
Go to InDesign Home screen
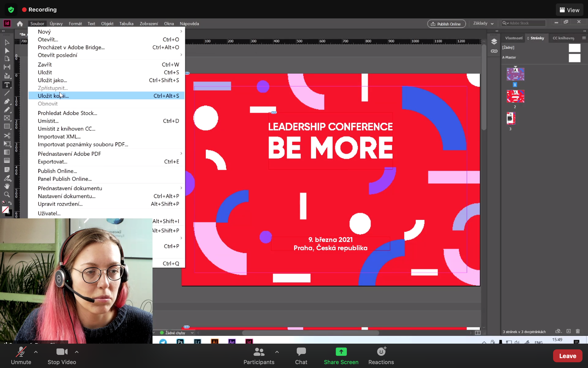pyautogui.click(x=20, y=24)
